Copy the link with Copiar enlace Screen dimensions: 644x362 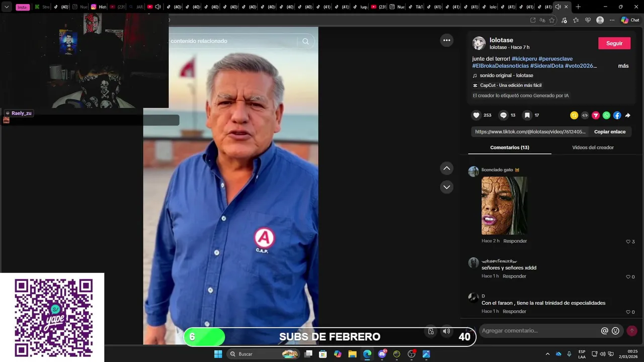click(610, 132)
